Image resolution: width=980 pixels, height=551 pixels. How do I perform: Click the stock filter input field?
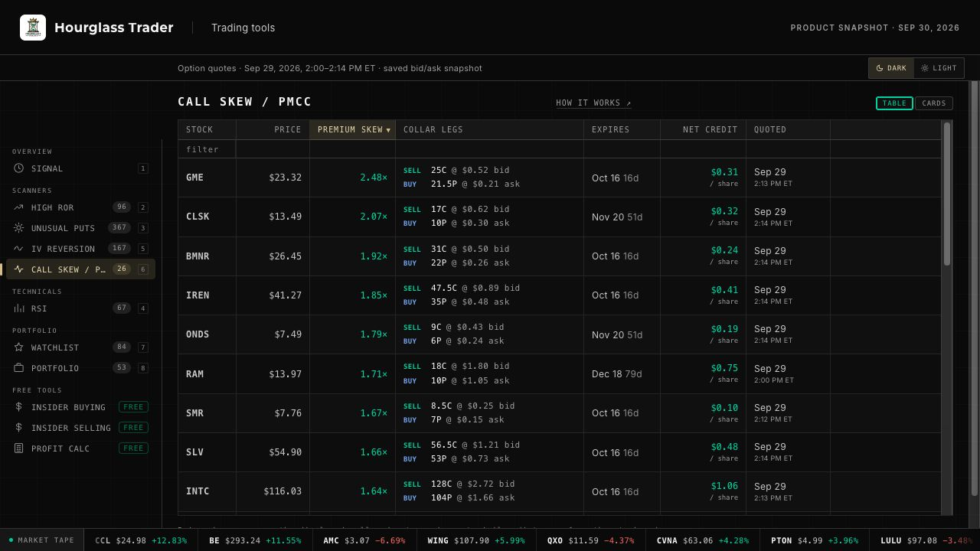(x=207, y=149)
